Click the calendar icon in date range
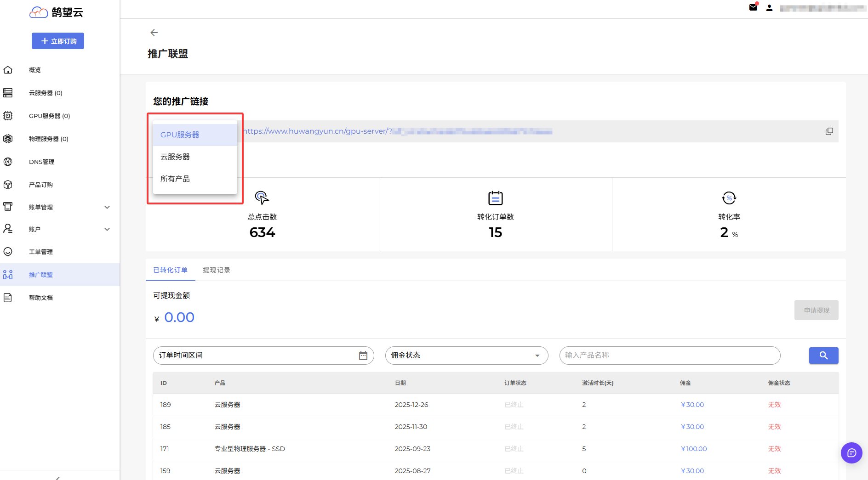Screen dimensions: 868x480 click(363, 356)
